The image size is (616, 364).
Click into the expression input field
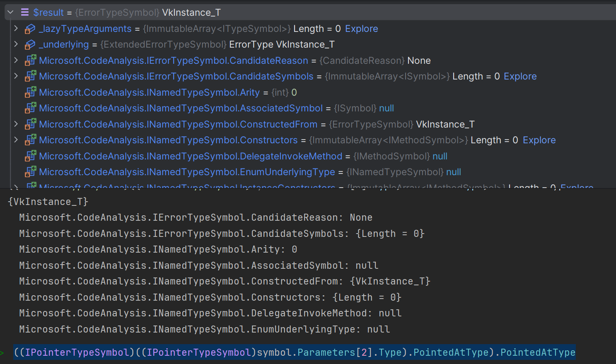pyautogui.click(x=294, y=352)
